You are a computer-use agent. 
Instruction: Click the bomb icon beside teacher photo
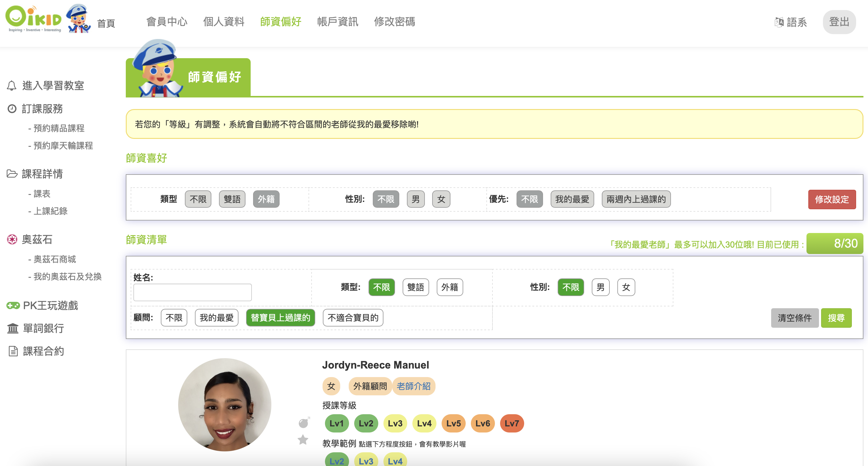pos(304,422)
